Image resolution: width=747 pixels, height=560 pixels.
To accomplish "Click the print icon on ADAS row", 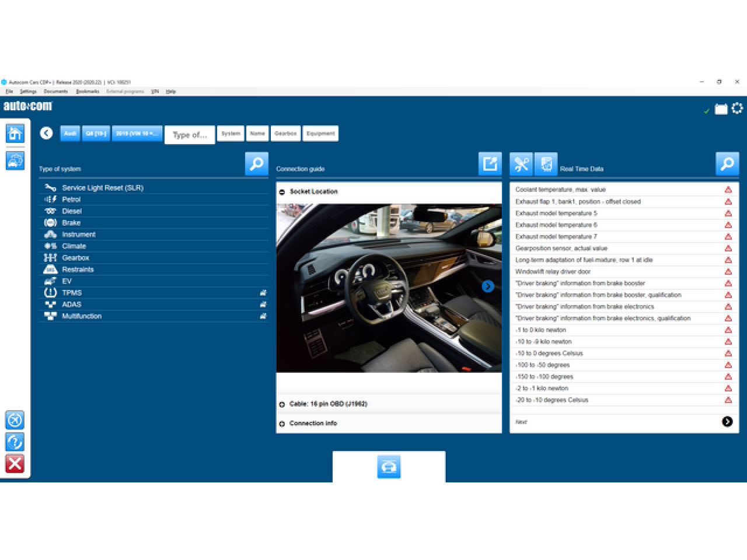I will click(263, 304).
